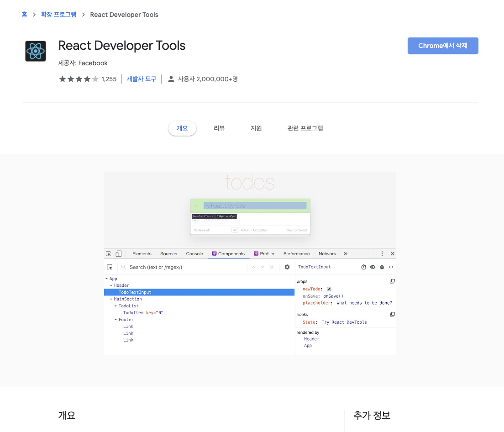Toggle the newTodo checkbox in props
The width and height of the screenshot is (504, 432).
[x=329, y=289]
